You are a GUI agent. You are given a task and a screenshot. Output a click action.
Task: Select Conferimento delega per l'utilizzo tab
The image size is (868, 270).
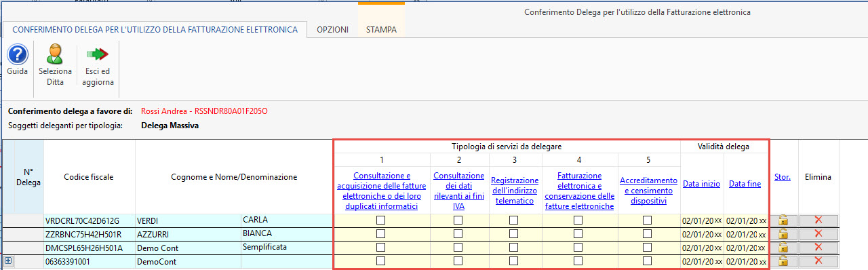(x=155, y=30)
